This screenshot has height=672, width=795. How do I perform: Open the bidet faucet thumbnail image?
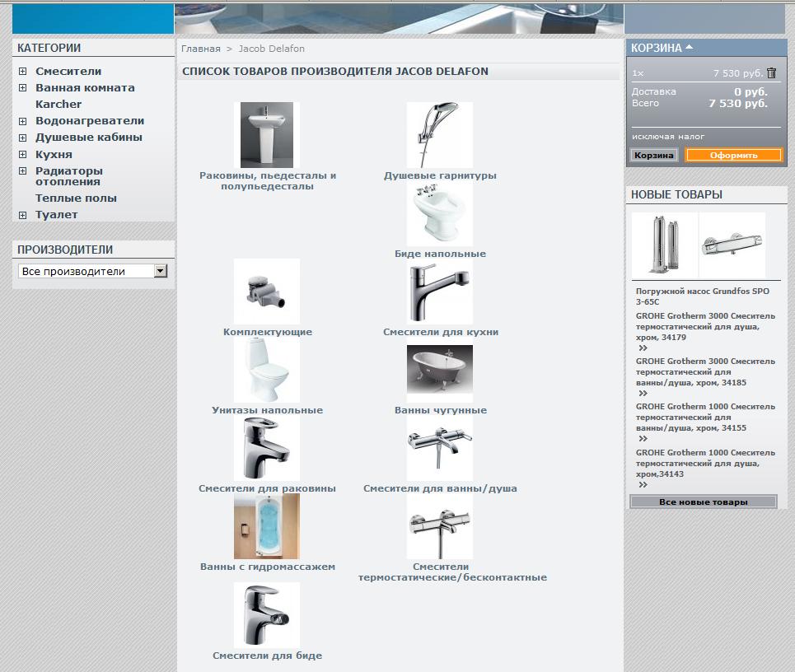(267, 614)
